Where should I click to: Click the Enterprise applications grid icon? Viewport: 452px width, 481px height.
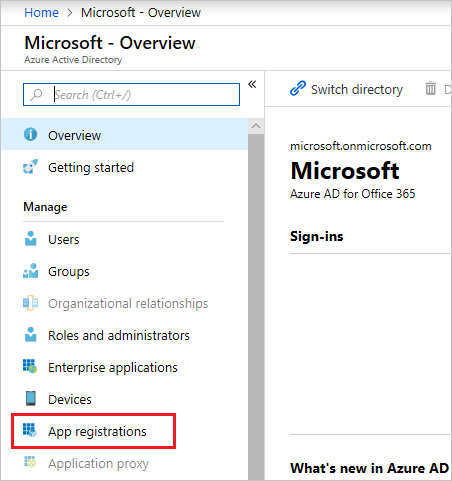pos(30,366)
